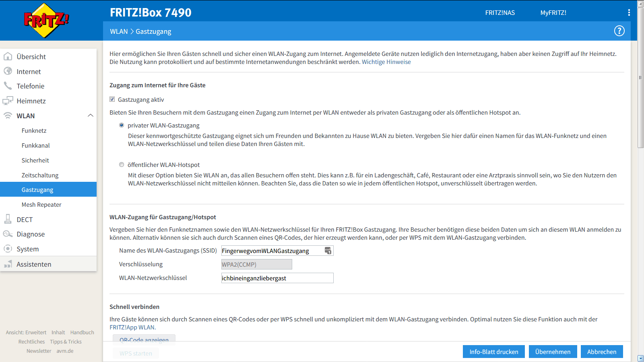Open the FRITZ!App WLAN link

click(132, 327)
